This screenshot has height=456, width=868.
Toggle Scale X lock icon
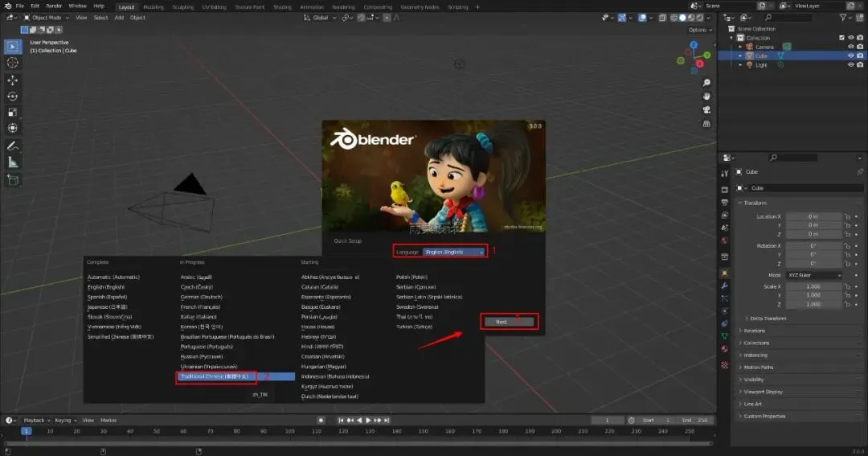(x=847, y=286)
